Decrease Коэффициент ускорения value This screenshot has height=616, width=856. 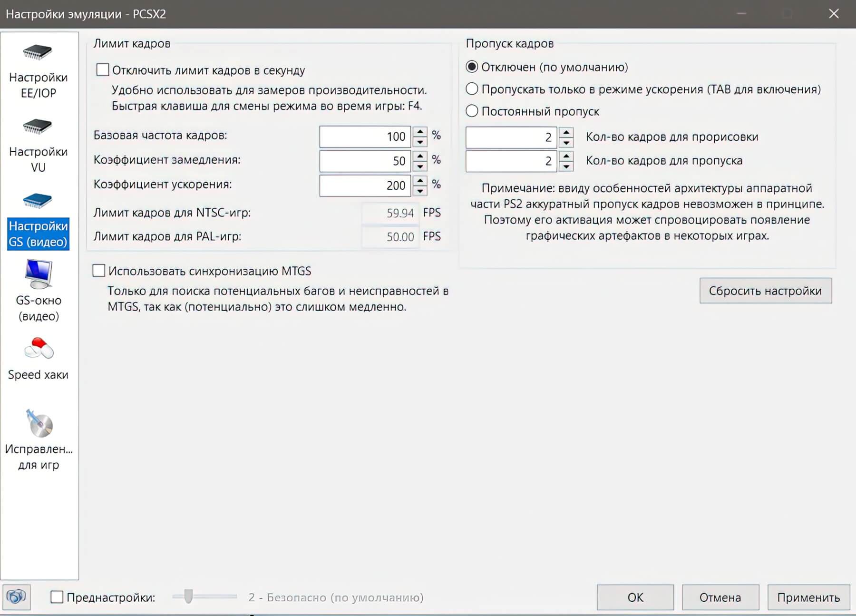point(420,191)
